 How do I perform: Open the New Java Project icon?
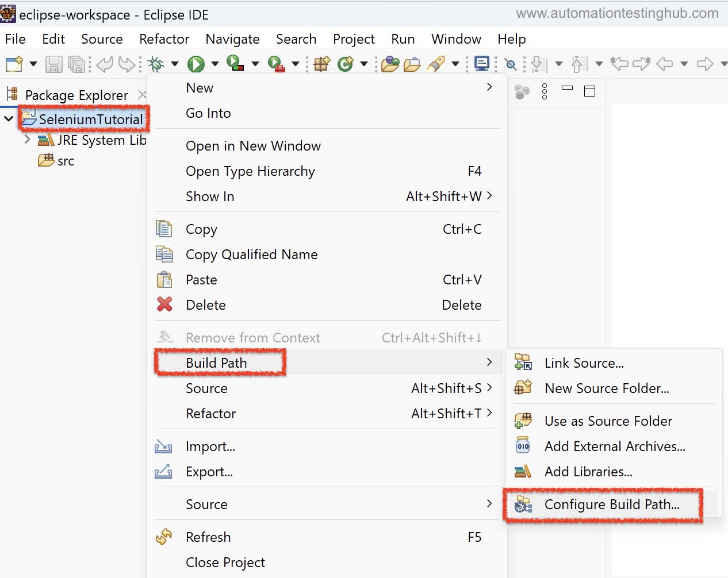pos(321,64)
